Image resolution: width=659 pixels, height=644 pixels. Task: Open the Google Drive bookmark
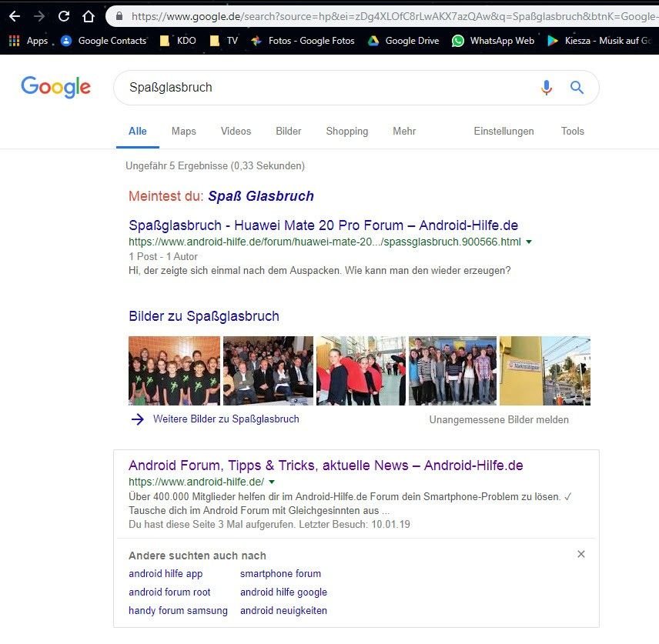(403, 41)
